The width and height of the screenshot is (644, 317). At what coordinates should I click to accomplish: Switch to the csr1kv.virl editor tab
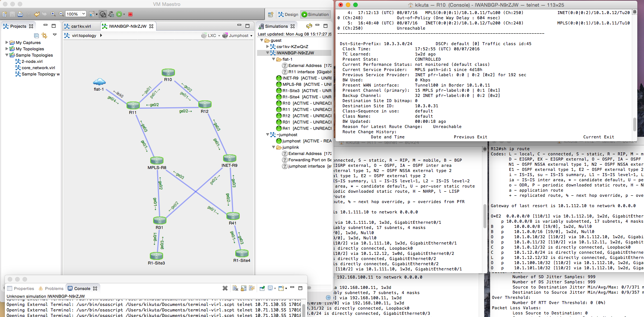click(x=81, y=26)
